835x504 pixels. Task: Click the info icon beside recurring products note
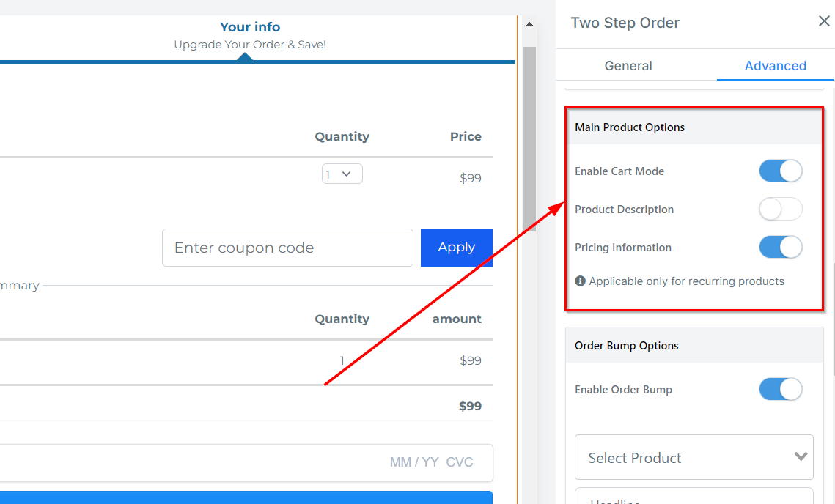pyautogui.click(x=580, y=281)
